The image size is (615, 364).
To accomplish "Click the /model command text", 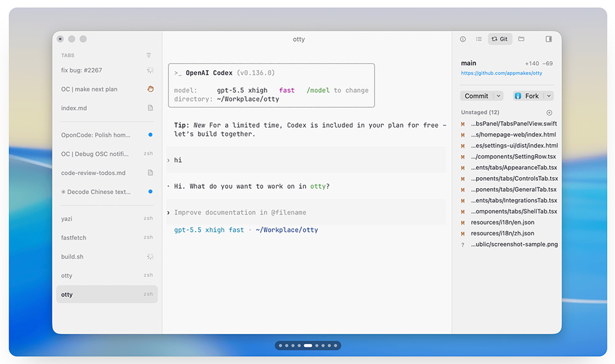I will [x=318, y=90].
